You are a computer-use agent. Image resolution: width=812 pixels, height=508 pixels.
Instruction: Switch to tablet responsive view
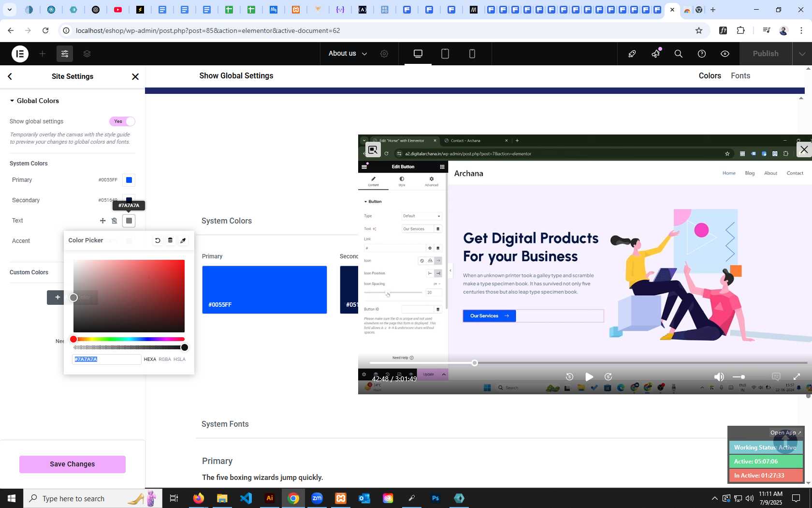[x=445, y=54]
